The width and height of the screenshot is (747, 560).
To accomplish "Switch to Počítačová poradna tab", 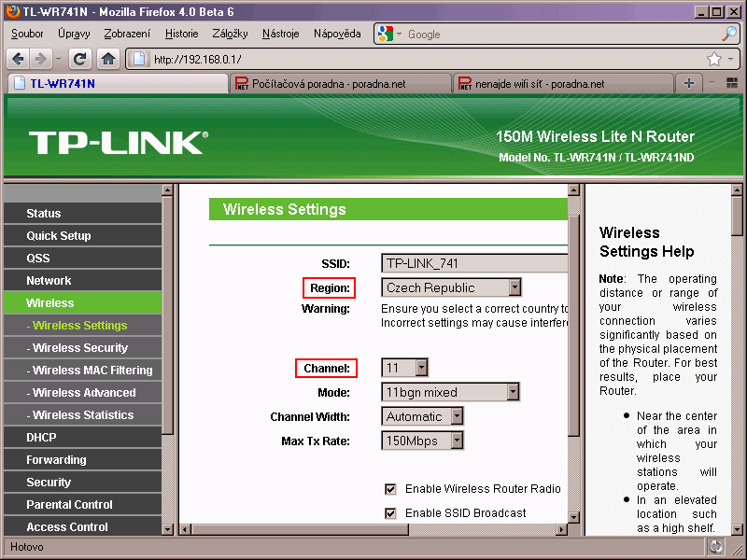I will click(x=341, y=84).
